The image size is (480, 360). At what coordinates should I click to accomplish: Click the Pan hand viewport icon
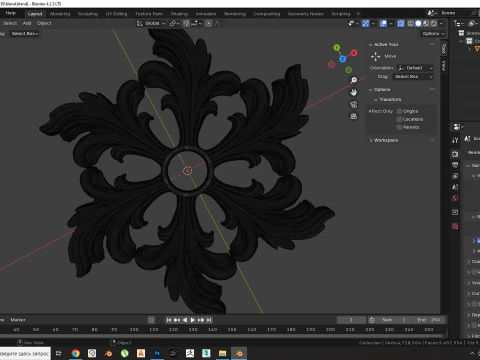354,92
